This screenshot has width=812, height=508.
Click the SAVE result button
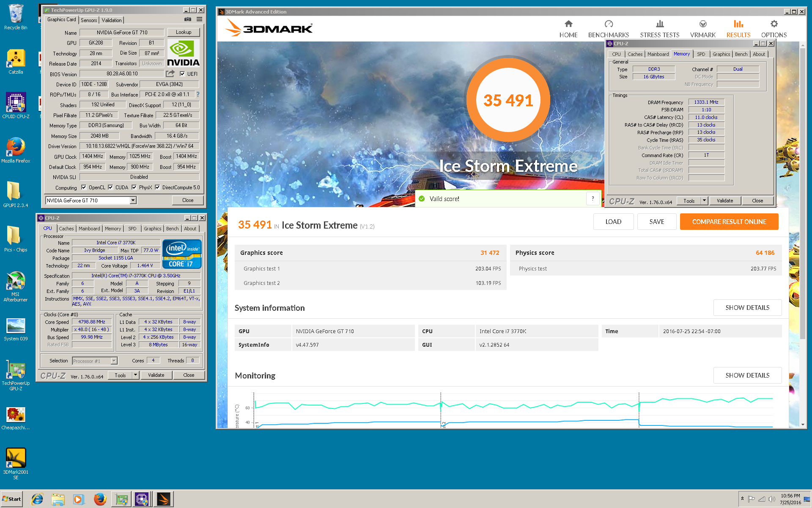tap(657, 221)
